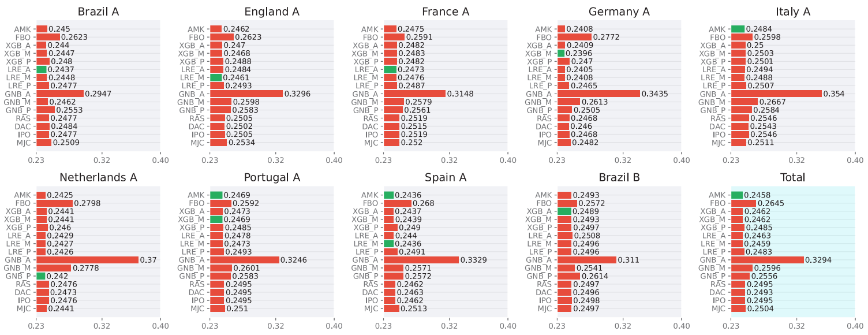
Task: Click the long GNB_A bar in Germany A
Action: coord(598,94)
